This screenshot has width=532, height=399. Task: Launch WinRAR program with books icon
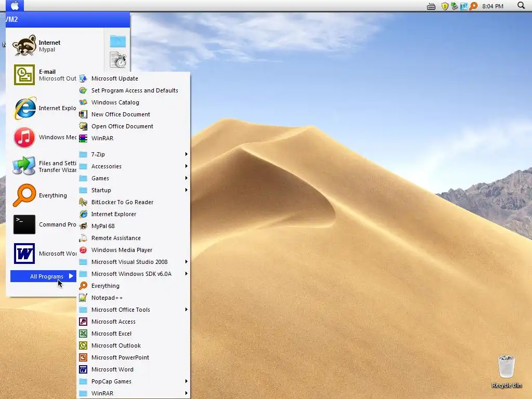[134, 138]
